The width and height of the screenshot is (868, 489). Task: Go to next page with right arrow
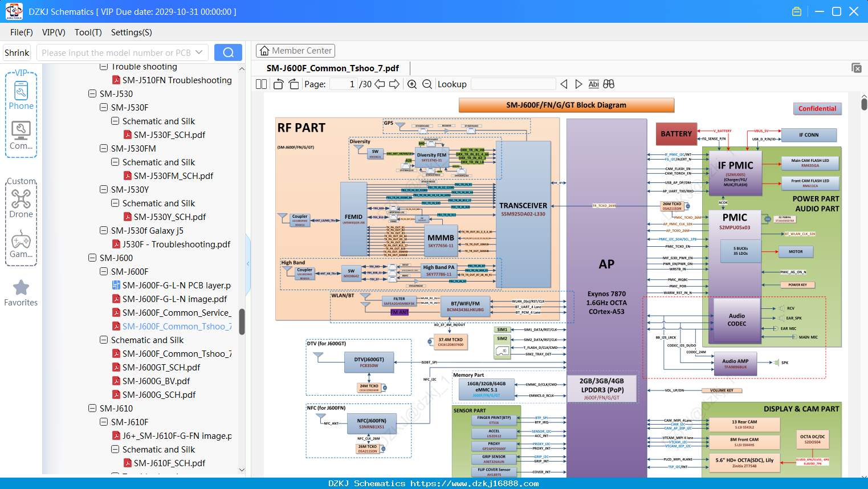(x=394, y=84)
